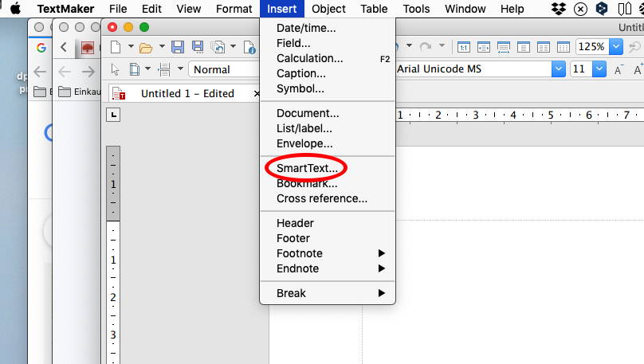The width and height of the screenshot is (644, 364).
Task: Open the font size dropdown
Action: 598,69
